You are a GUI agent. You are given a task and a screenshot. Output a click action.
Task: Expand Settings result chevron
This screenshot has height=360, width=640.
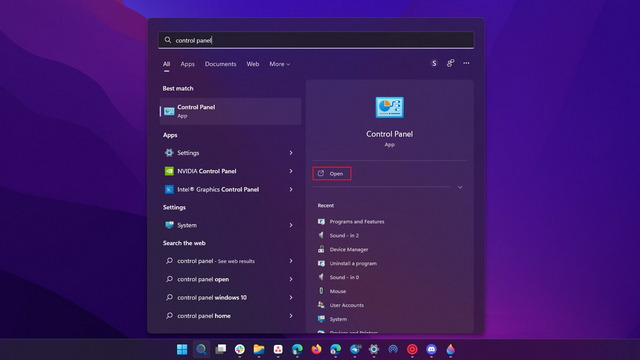coord(291,153)
